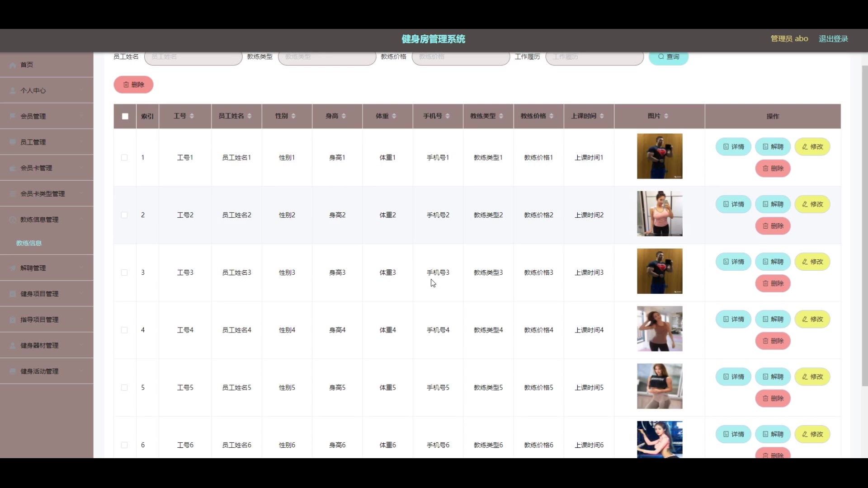Click the person icon beside 个人中心
The image size is (868, 488).
[x=13, y=91]
